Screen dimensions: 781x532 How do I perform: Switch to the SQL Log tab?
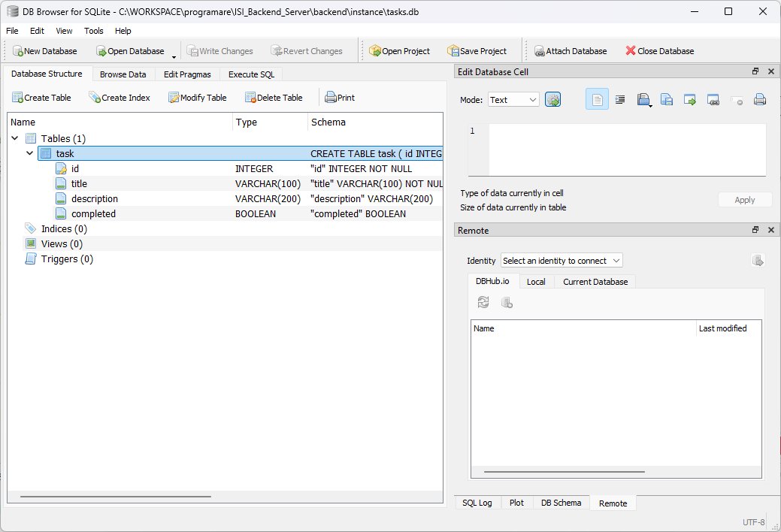click(477, 502)
